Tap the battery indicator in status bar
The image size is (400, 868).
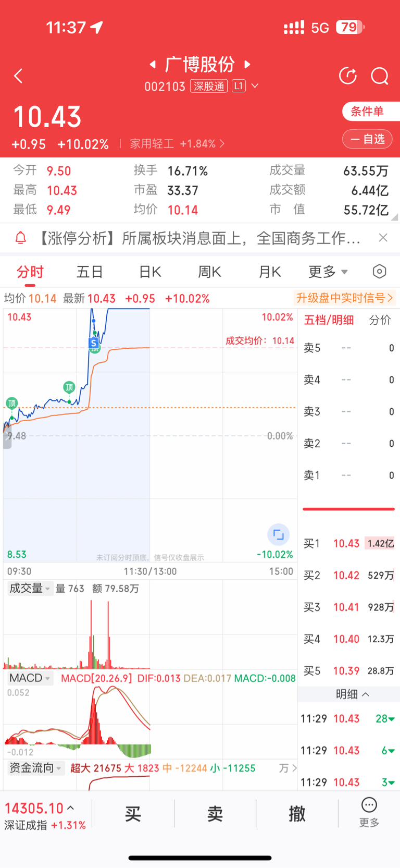351,27
